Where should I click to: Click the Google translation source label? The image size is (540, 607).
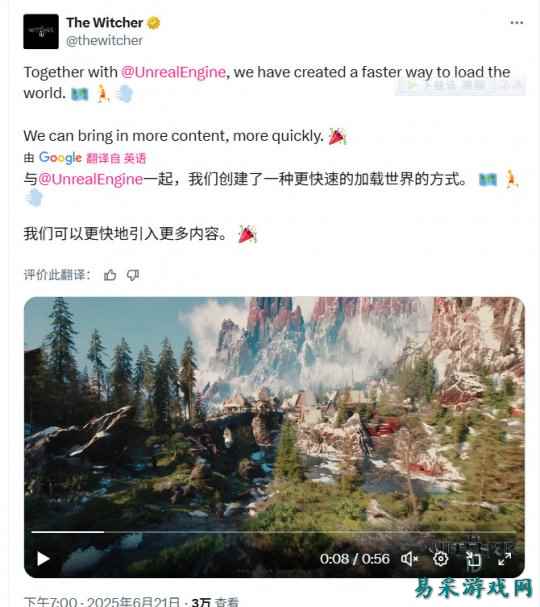coord(60,158)
